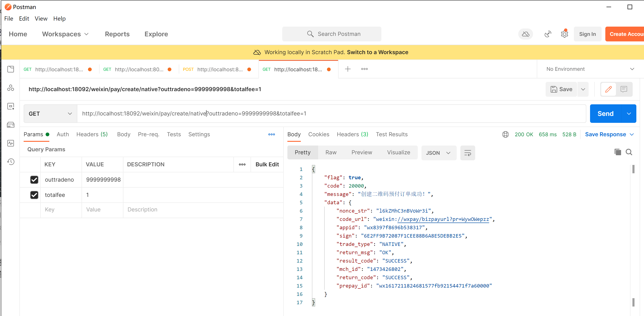Open the Mock Servers sidebar icon
644x316 pixels.
point(10,125)
